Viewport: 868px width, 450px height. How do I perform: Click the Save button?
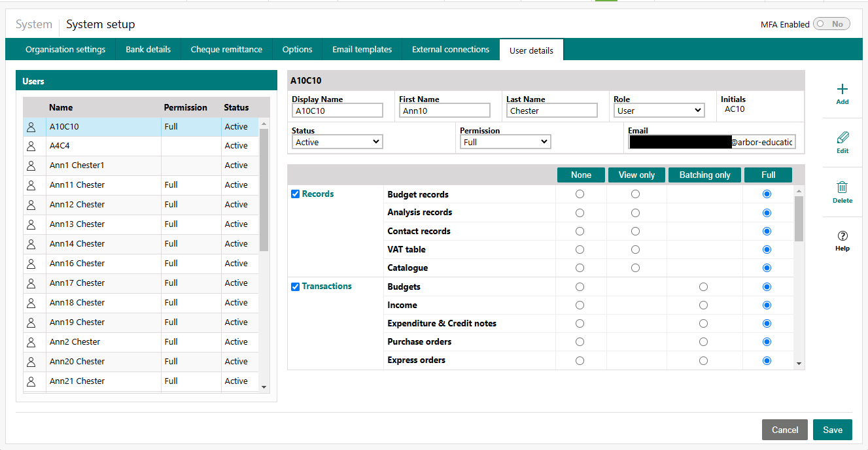pos(832,430)
